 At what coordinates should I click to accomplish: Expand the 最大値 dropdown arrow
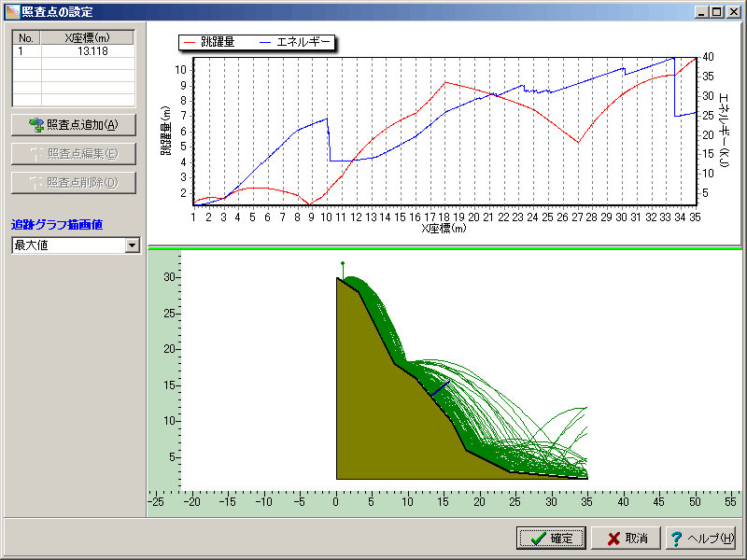pyautogui.click(x=132, y=245)
